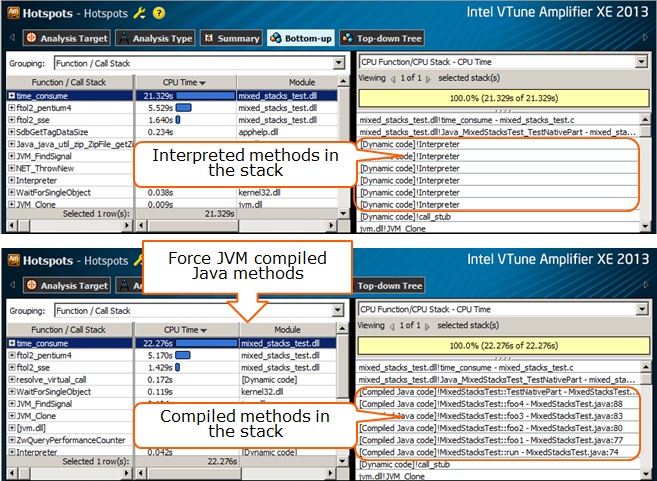The width and height of the screenshot is (657, 481).
Task: Open Summary tab in top window
Action: tap(231, 38)
